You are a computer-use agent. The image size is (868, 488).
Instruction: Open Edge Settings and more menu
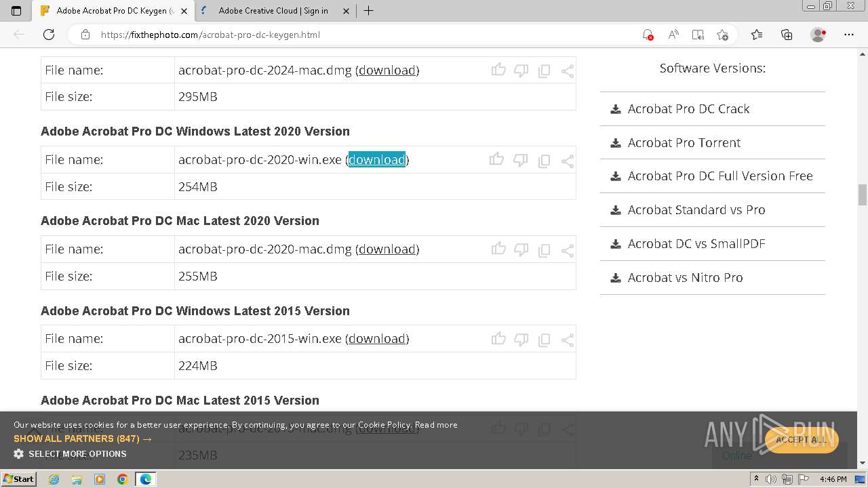tap(849, 35)
